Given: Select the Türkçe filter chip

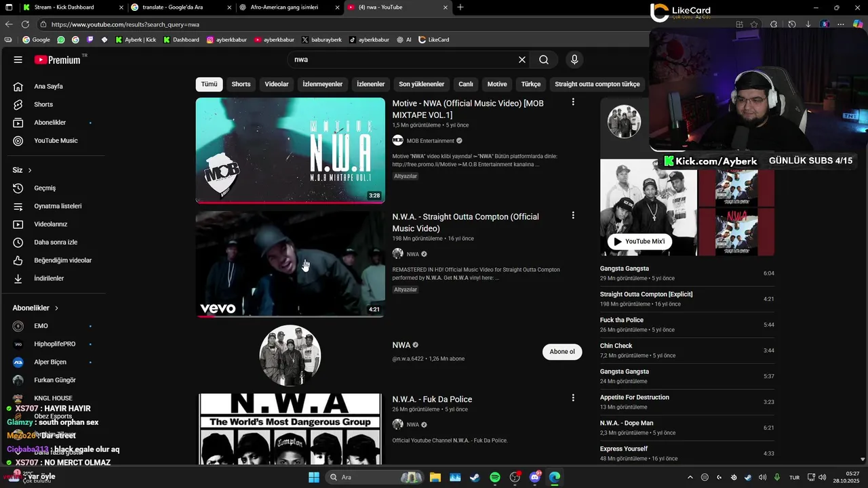Looking at the screenshot, I should pyautogui.click(x=531, y=84).
